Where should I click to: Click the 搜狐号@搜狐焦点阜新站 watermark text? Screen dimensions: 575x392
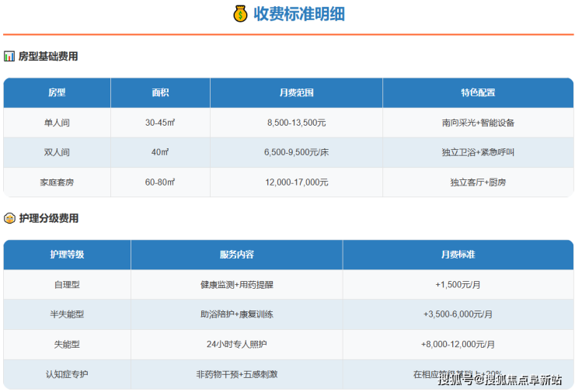point(500,380)
